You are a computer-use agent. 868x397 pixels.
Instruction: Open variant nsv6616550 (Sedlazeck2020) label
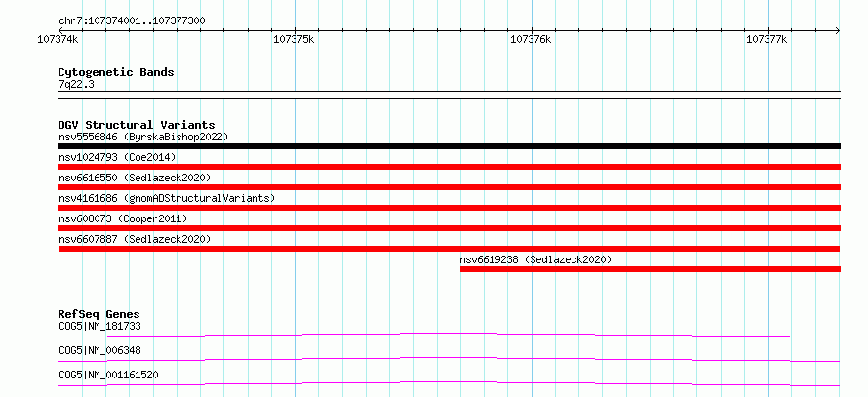click(135, 178)
